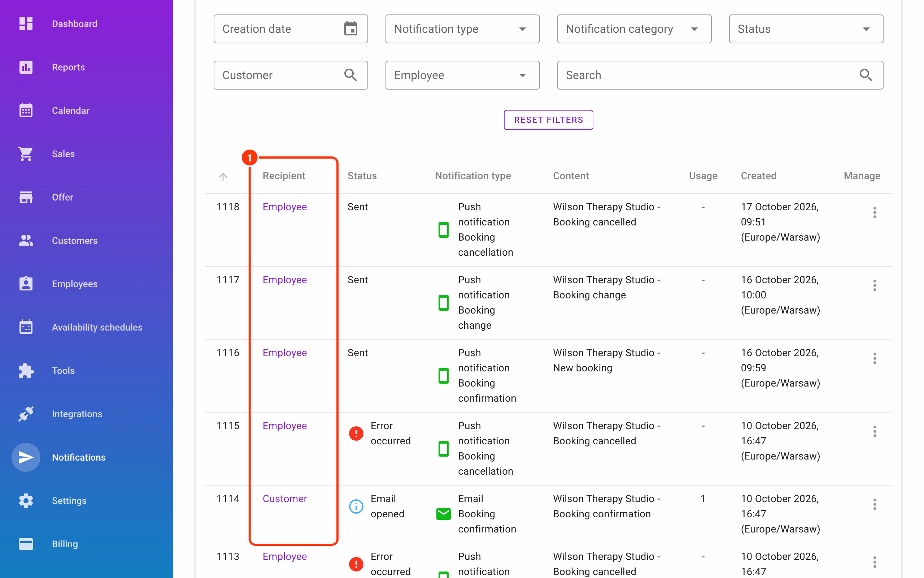Click magnifier icon in Search field
The image size is (924, 578).
[866, 75]
